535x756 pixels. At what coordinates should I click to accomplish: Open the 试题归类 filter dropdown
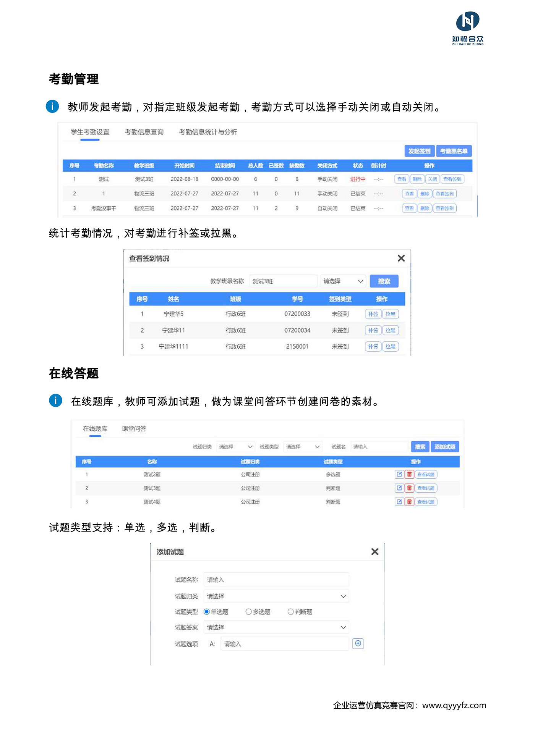(x=235, y=447)
